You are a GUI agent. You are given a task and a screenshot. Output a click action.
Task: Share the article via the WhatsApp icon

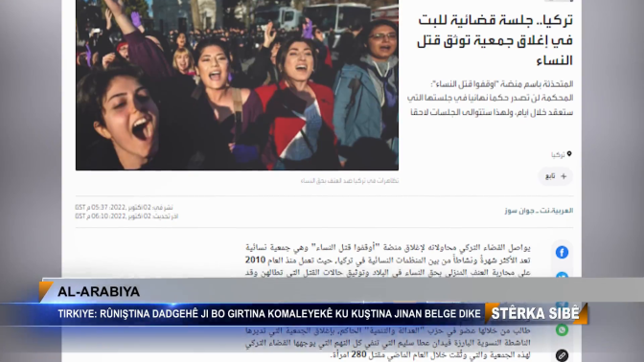562,330
